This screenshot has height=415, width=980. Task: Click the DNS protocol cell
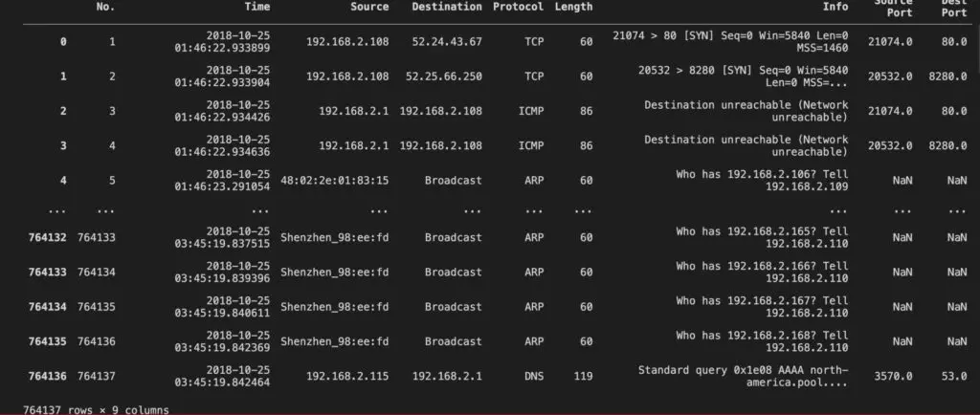click(534, 377)
